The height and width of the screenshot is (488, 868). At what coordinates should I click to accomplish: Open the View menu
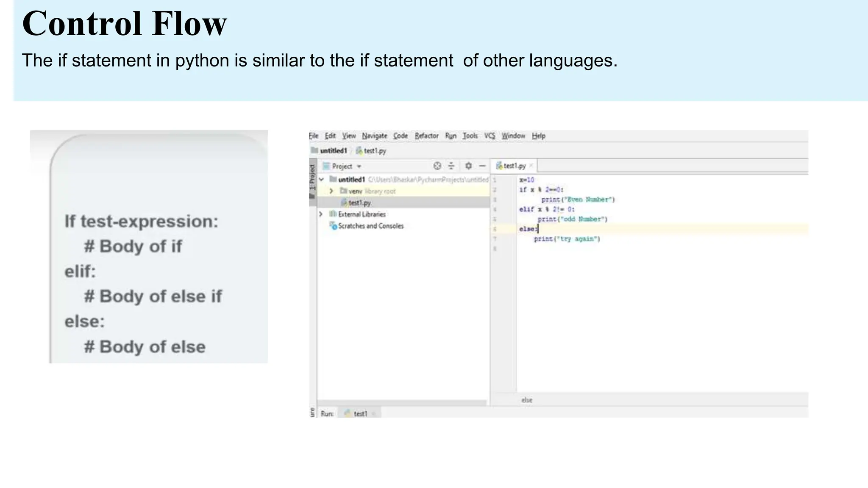(x=349, y=136)
